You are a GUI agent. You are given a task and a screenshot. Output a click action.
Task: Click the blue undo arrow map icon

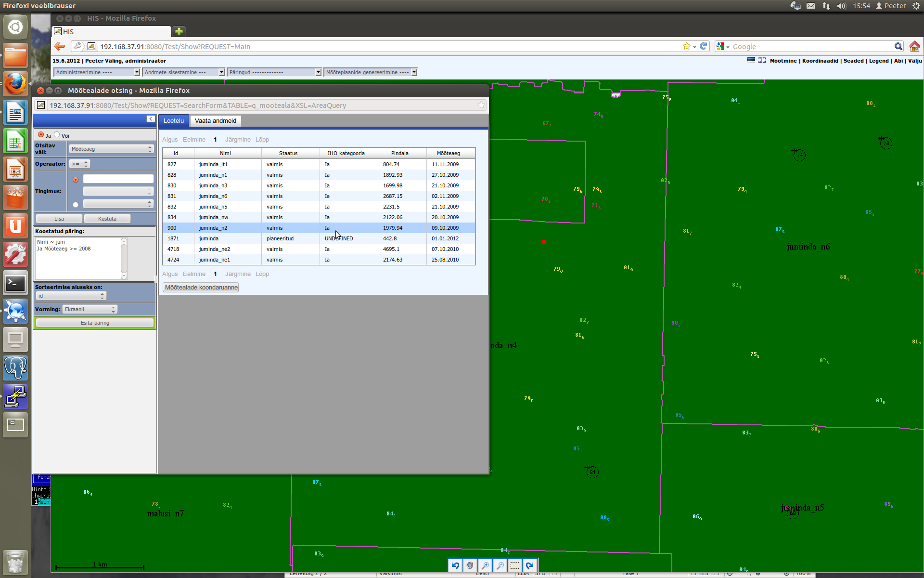[455, 565]
